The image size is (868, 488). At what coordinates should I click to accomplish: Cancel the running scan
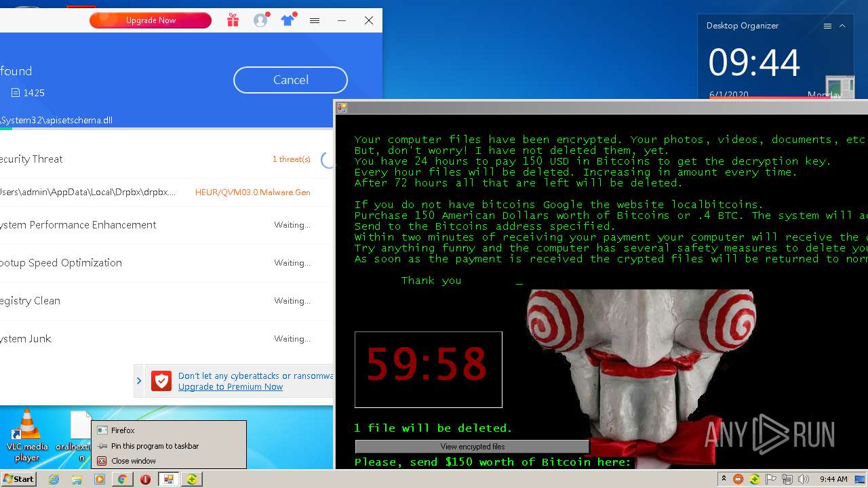[x=290, y=80]
